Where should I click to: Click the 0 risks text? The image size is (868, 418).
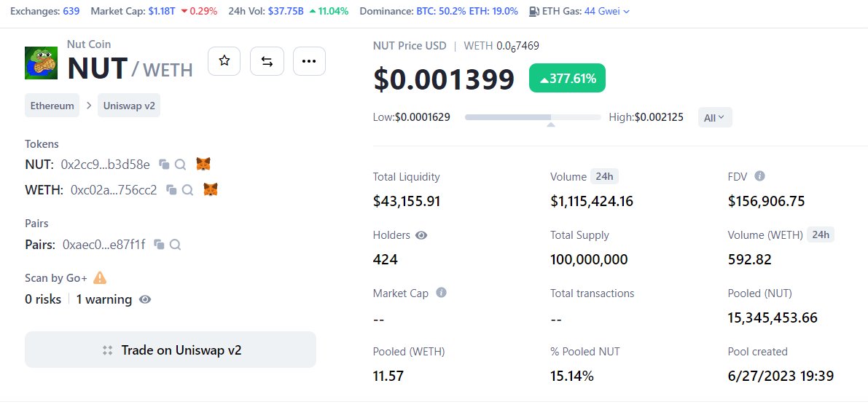[x=43, y=300]
